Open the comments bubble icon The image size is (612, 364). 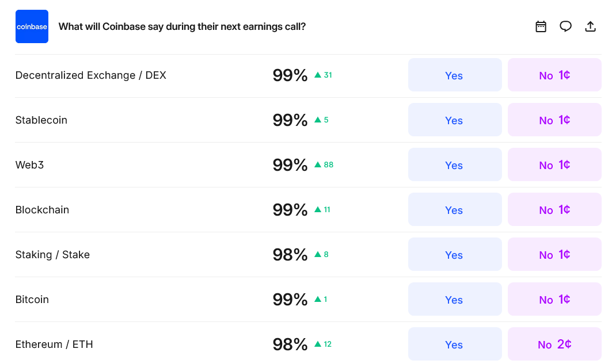[565, 26]
